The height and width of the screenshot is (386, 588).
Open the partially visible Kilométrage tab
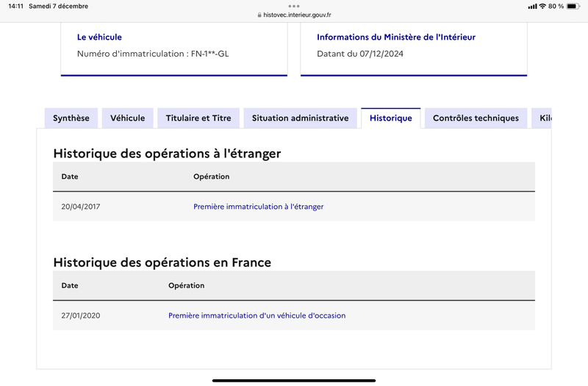[542, 118]
